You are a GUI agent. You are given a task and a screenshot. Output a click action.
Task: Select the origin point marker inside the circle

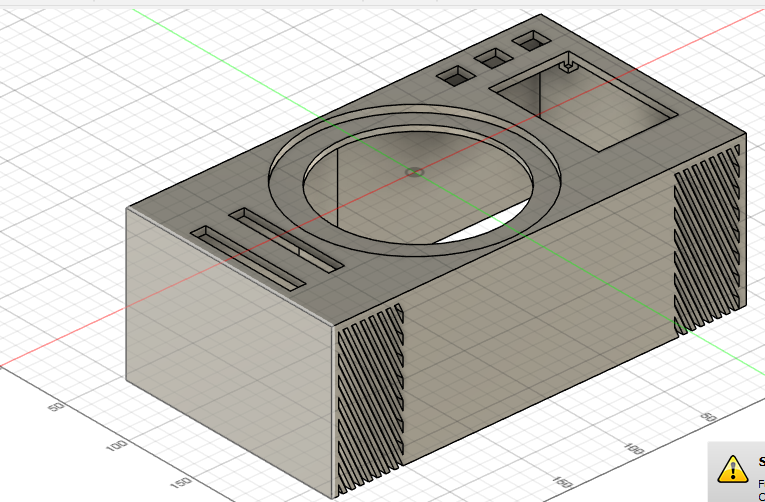[414, 172]
